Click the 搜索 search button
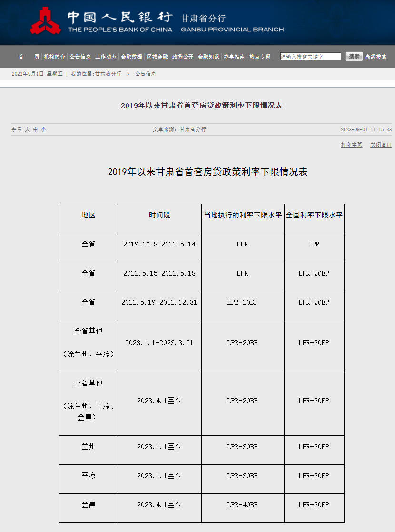The height and width of the screenshot is (532, 395). (354, 56)
